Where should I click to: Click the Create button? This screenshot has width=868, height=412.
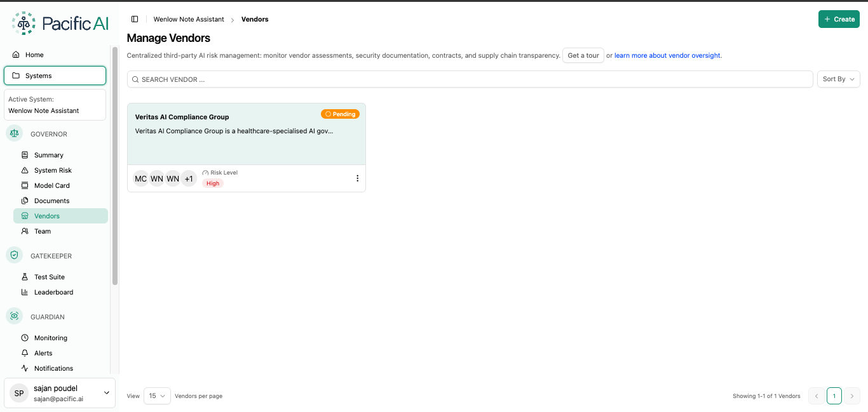pos(839,19)
